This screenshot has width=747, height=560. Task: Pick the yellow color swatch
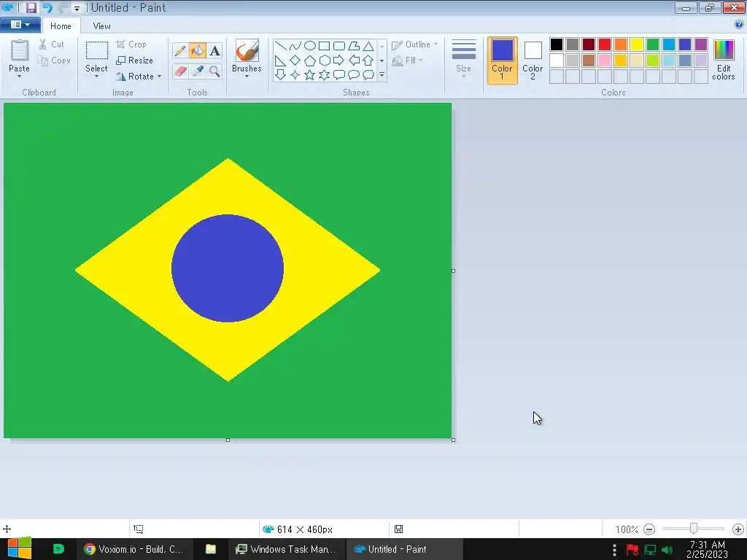(636, 44)
